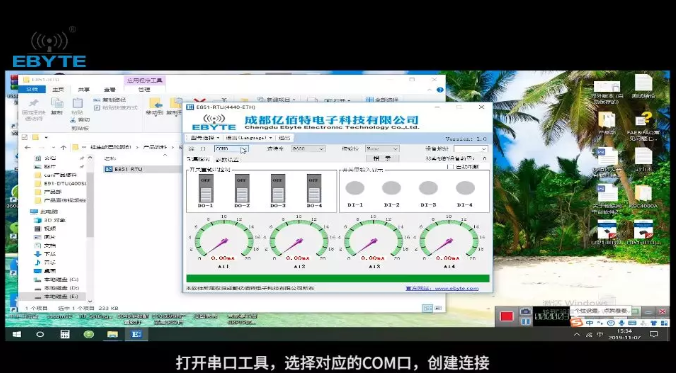Collapse the Explorer ribbon chevron
Image resolution: width=676 pixels, height=373 pixels.
pos(429,90)
